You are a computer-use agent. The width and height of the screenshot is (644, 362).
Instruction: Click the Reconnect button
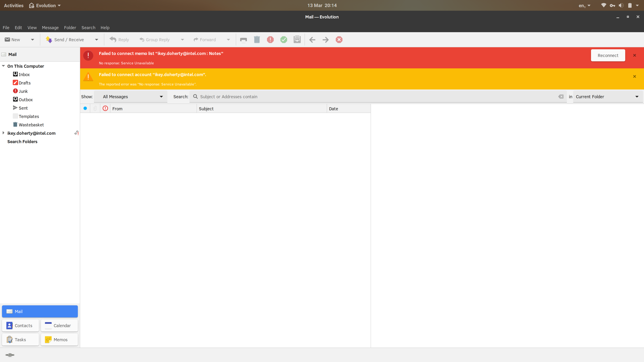(x=608, y=55)
